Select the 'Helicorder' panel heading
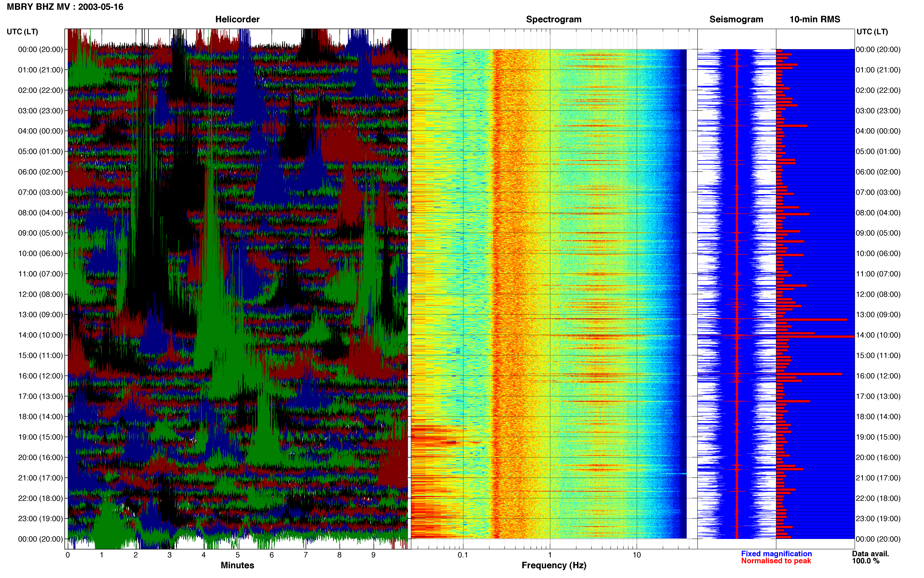This screenshot has height=578, width=924. click(x=237, y=20)
